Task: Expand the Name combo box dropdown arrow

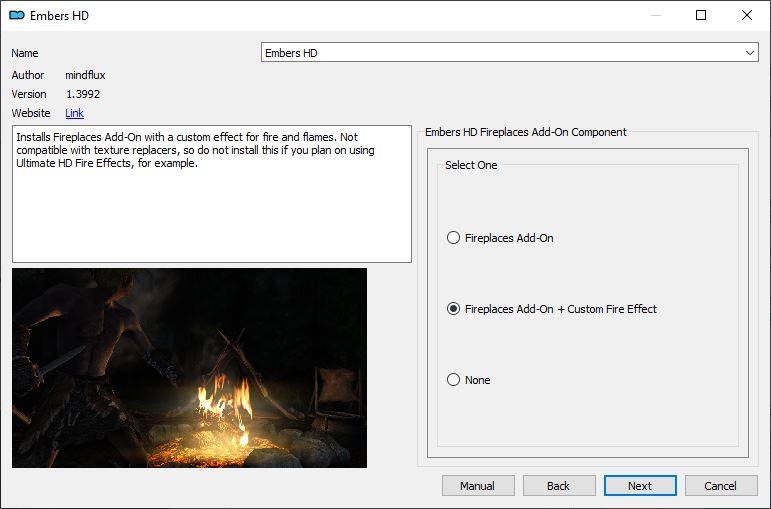Action: pyautogui.click(x=749, y=53)
